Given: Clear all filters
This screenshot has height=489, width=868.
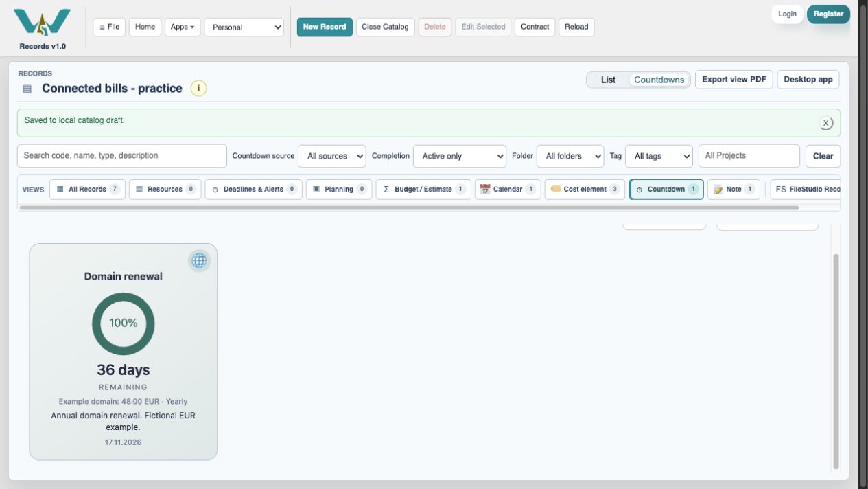Looking at the screenshot, I should point(823,156).
